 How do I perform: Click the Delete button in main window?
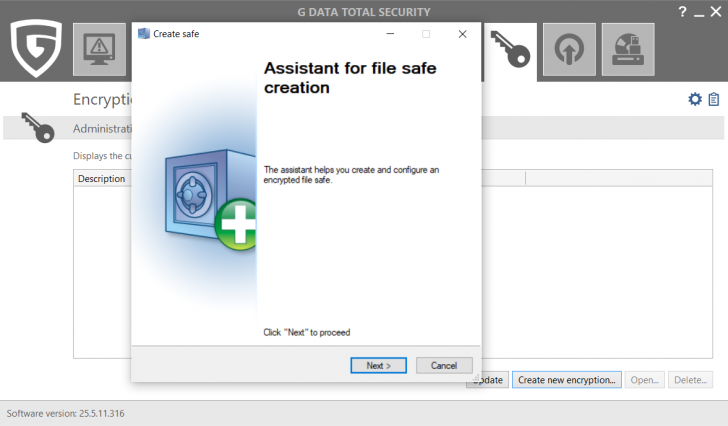(690, 380)
